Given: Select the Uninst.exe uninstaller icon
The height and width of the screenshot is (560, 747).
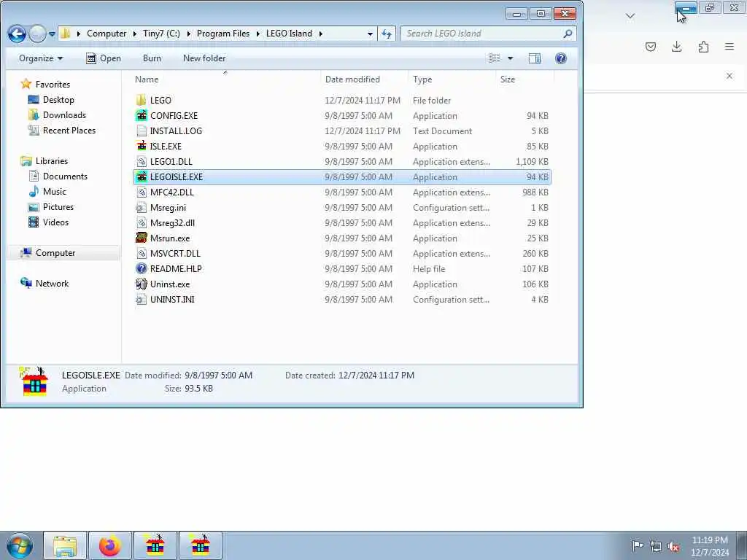Looking at the screenshot, I should [x=141, y=284].
